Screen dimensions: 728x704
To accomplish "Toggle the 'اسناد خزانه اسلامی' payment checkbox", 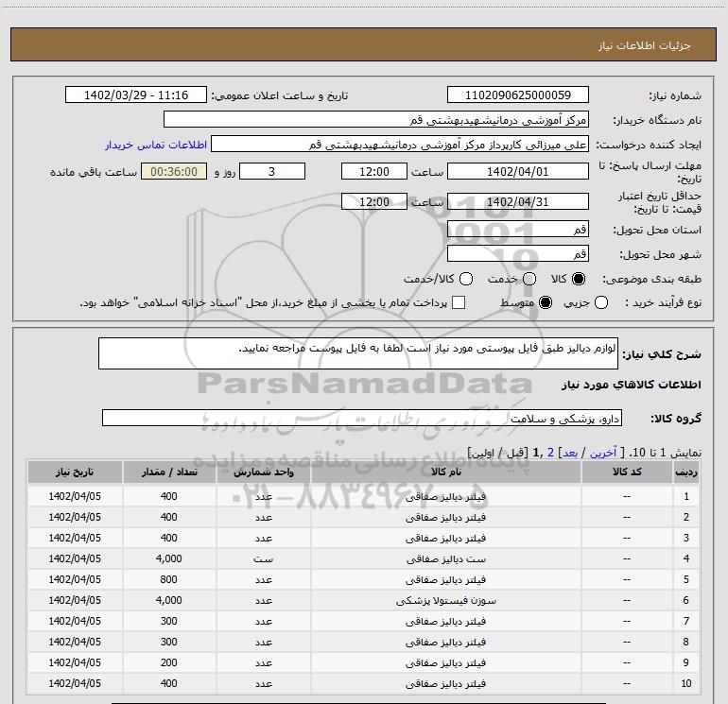I will pos(459,302).
